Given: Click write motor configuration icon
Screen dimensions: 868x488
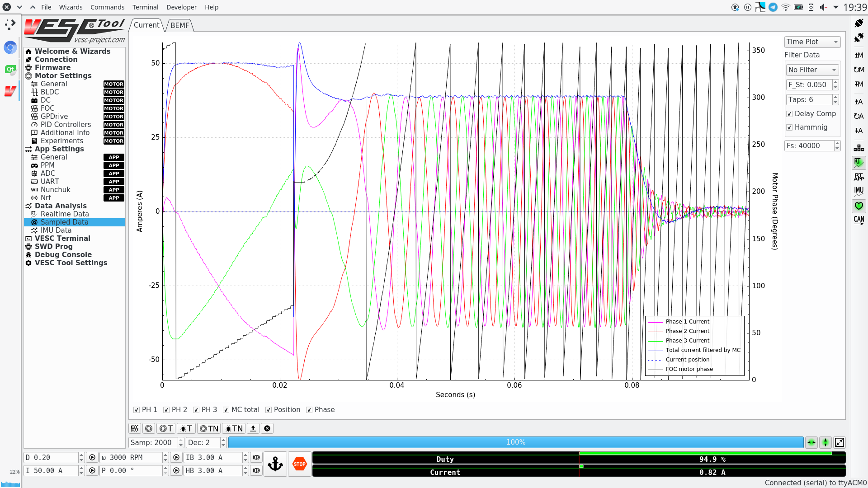Looking at the screenshot, I should [859, 84].
